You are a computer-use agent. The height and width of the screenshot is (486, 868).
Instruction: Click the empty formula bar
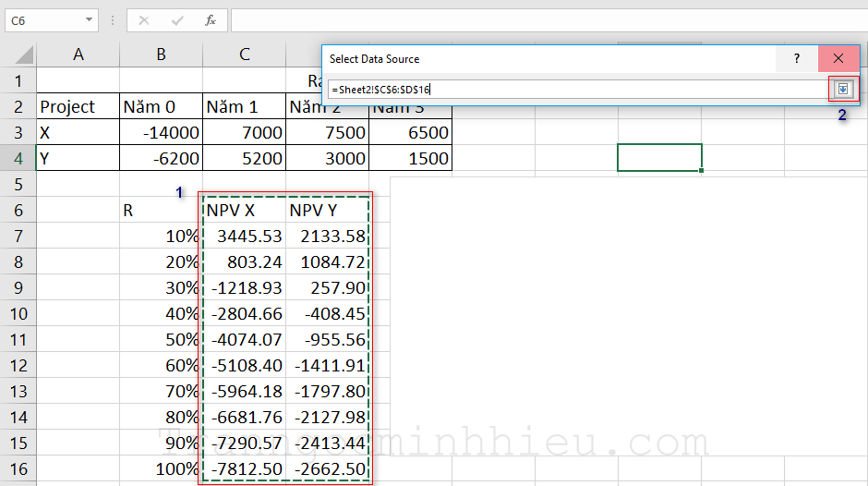545,19
